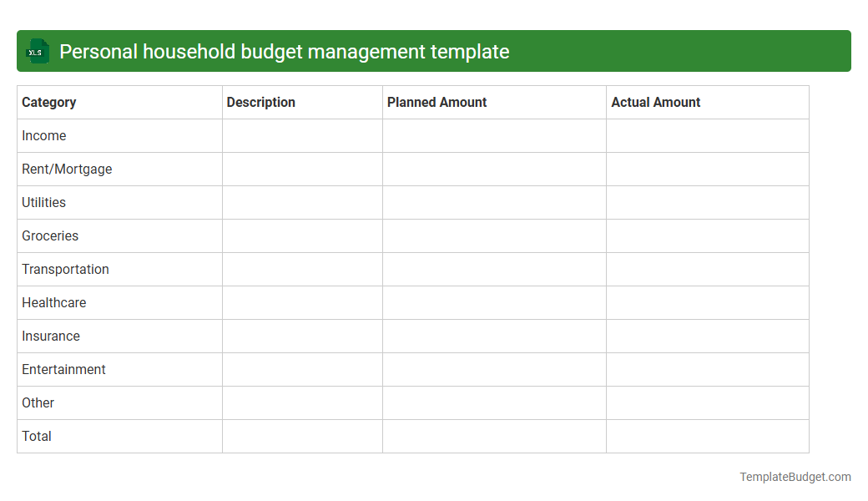Select the Description column header
This screenshot has width=868, height=501.
point(260,102)
